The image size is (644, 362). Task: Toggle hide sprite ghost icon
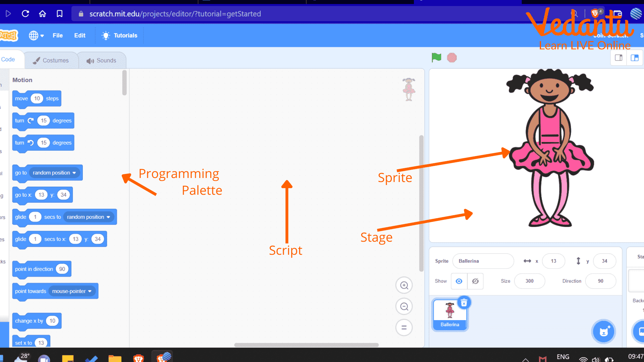pos(475,281)
